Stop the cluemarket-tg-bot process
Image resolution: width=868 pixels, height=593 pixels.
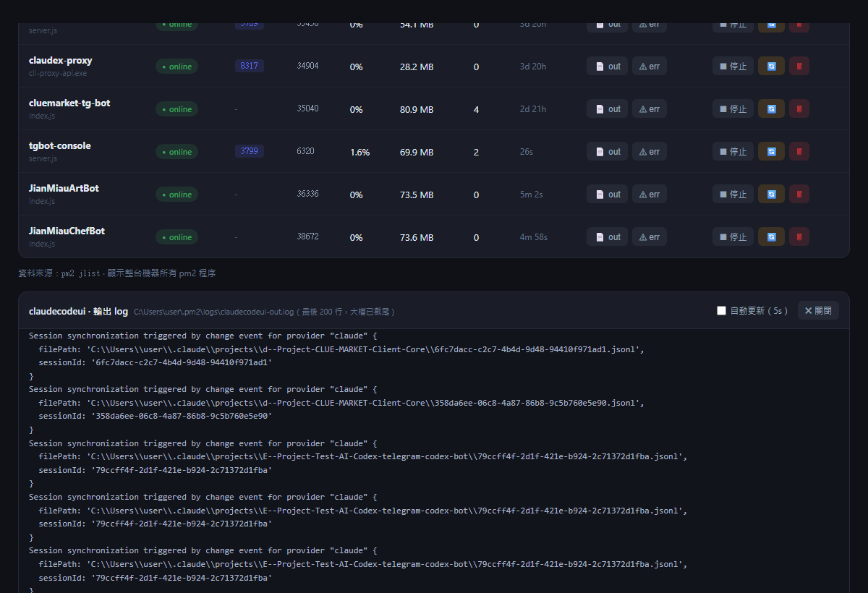(x=733, y=109)
